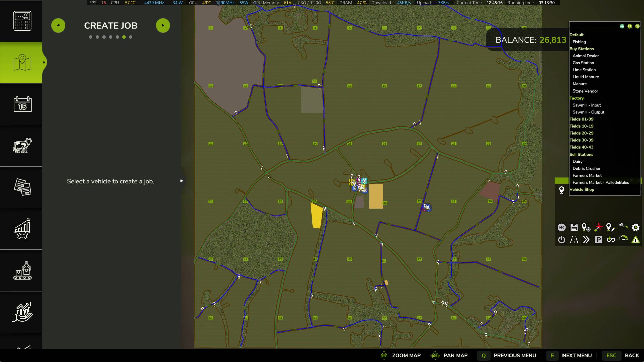Click the edit map marker pencil icon
The width and height of the screenshot is (644, 362).
pos(611,227)
